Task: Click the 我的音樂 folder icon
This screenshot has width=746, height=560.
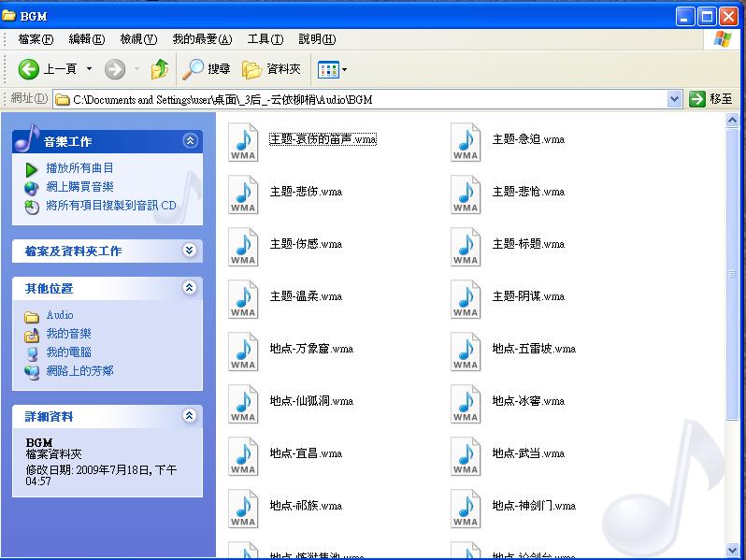Action: [32, 336]
